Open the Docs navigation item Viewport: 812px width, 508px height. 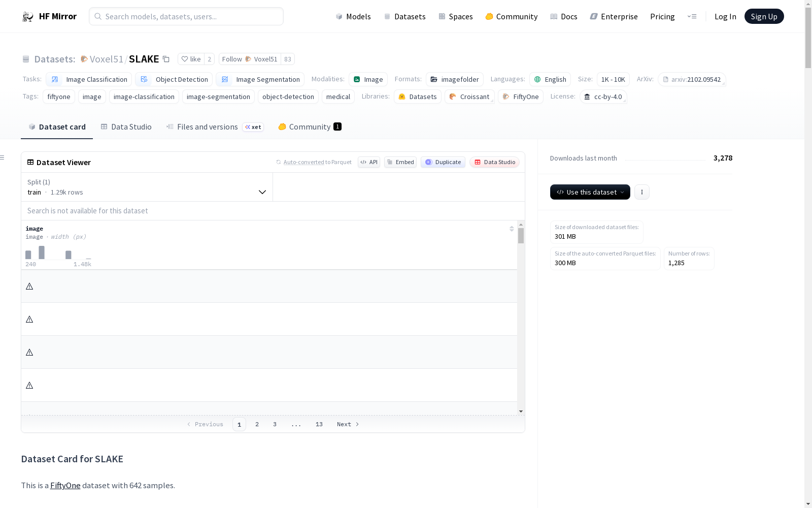(x=564, y=16)
